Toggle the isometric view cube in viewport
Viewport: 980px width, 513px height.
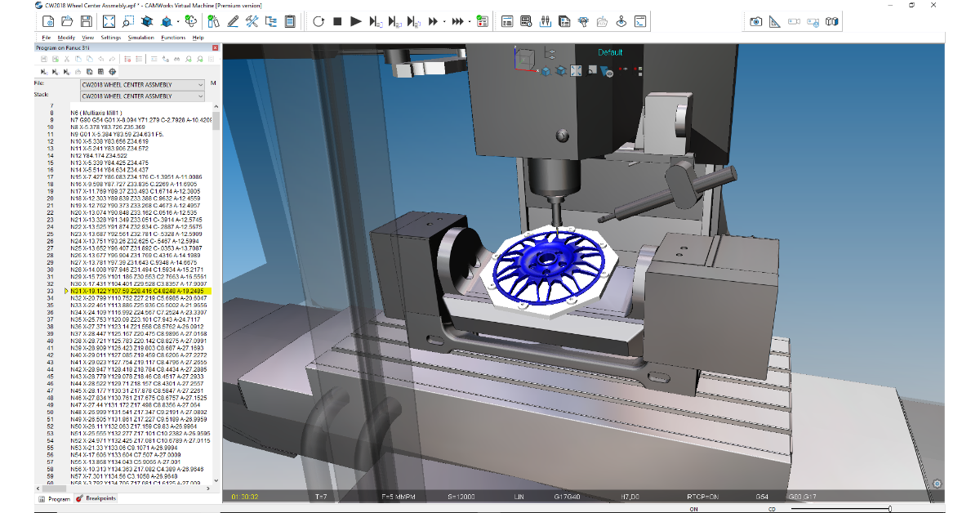[545, 72]
